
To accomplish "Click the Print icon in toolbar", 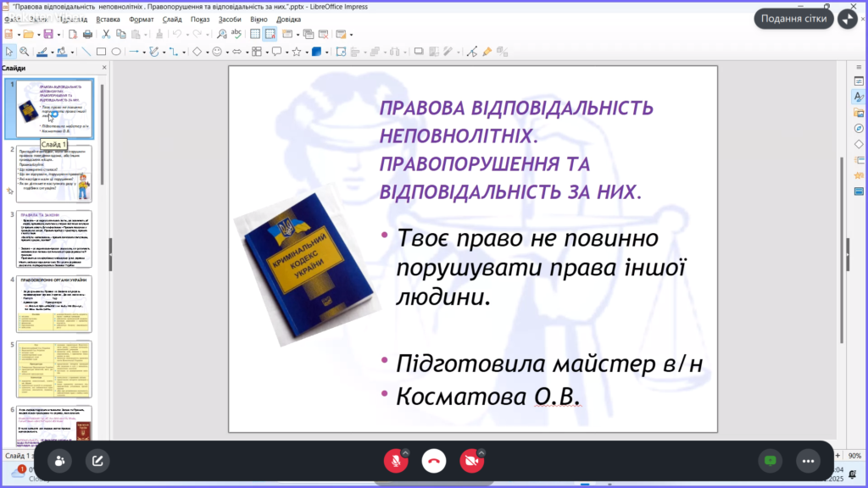I will [87, 34].
